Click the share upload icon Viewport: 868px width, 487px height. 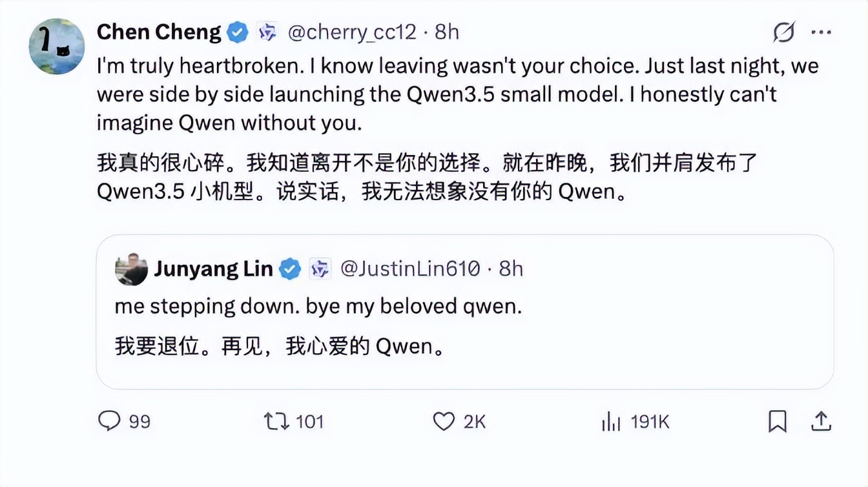click(x=820, y=421)
